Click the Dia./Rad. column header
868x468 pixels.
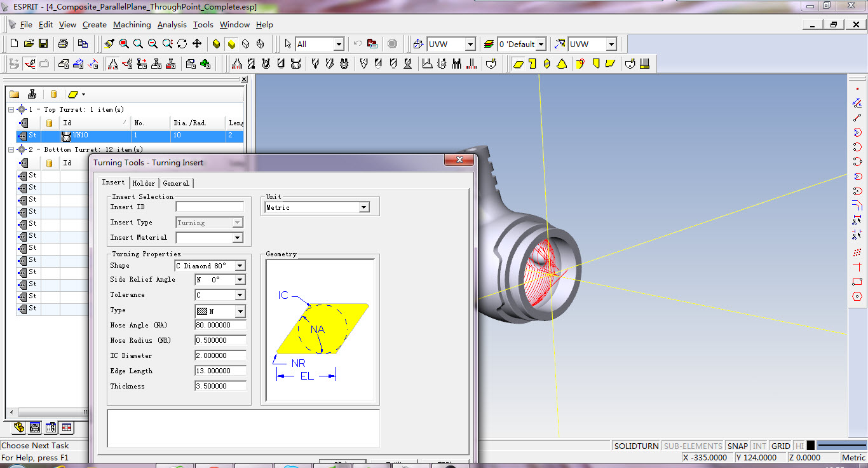coord(198,123)
